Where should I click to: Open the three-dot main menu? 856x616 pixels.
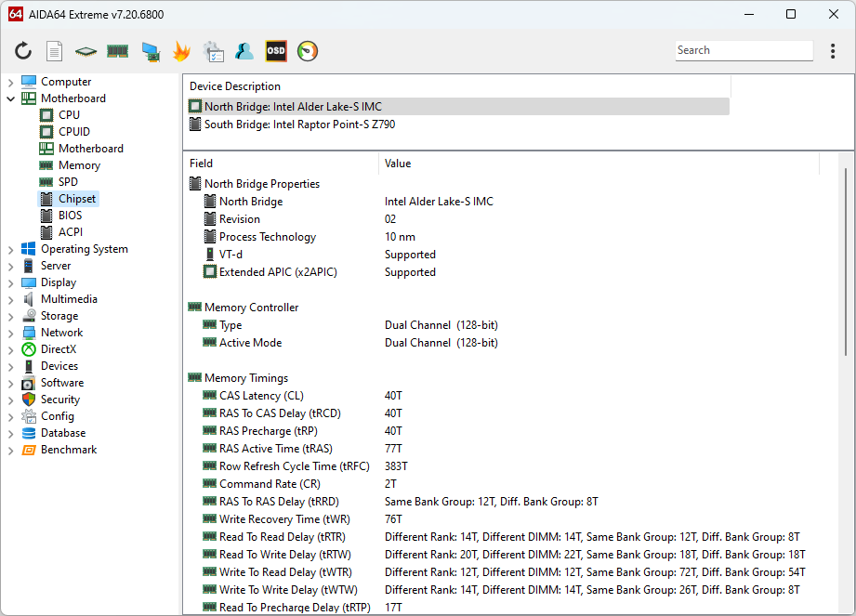(x=833, y=51)
